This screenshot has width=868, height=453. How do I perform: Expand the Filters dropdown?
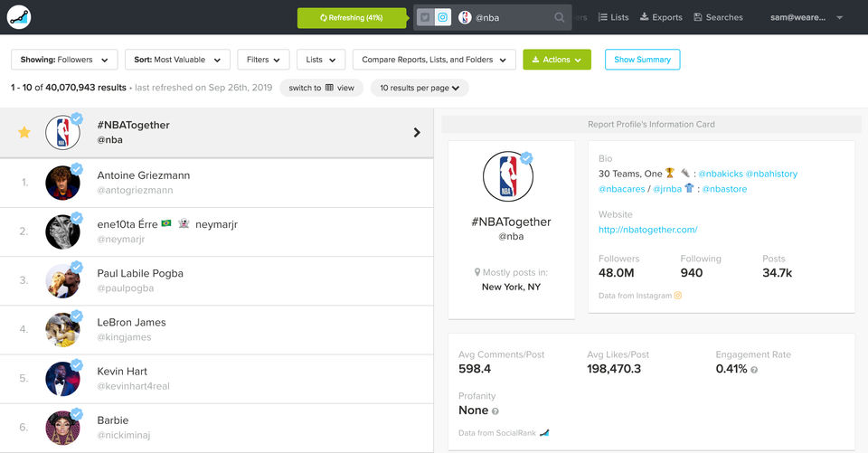click(263, 60)
